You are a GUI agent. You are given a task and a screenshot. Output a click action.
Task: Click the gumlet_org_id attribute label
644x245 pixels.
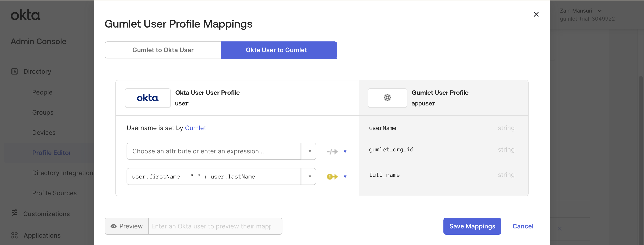(x=391, y=149)
